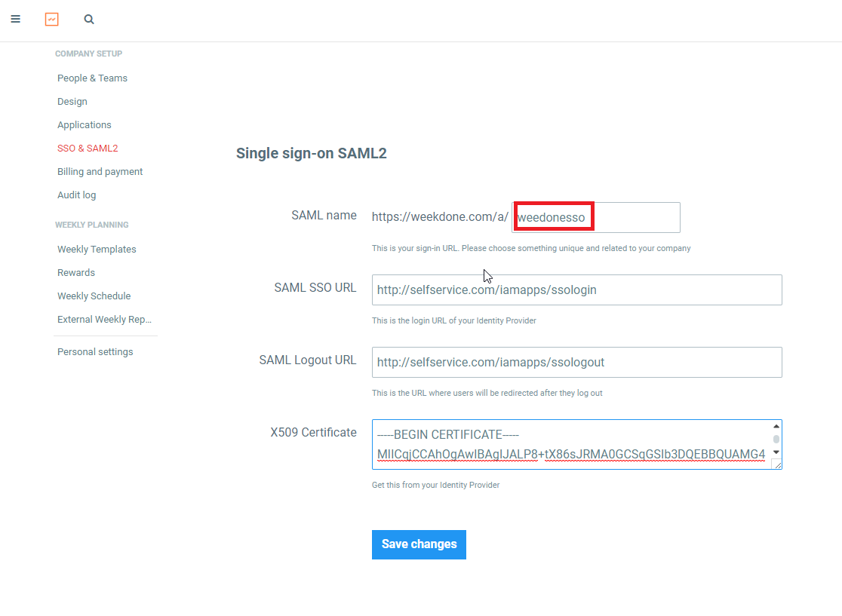Click the Single sign-on SAML2 heading
The image size is (842, 616).
coord(312,154)
